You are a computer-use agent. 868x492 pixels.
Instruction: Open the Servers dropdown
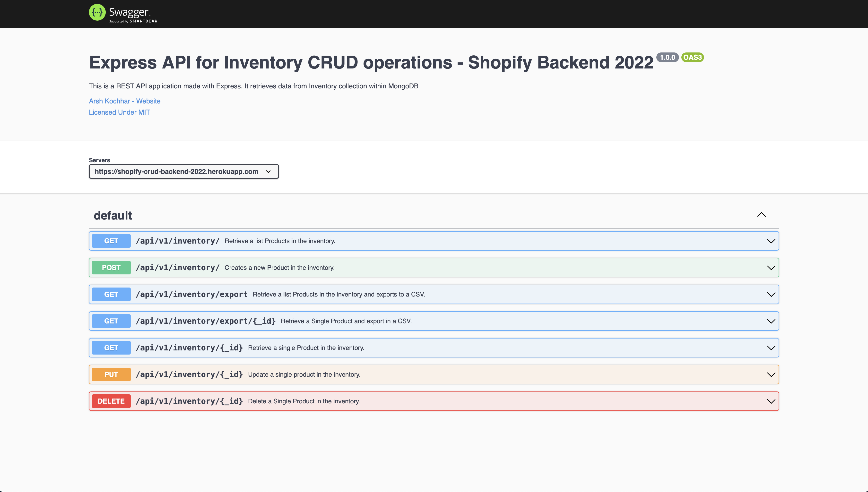[x=184, y=171]
